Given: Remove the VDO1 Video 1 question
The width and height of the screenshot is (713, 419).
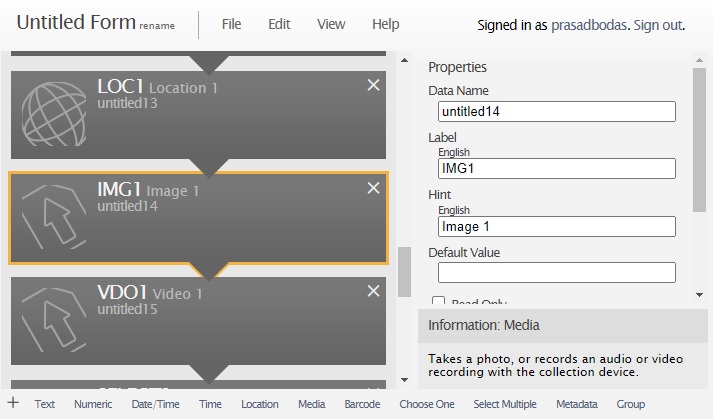Looking at the screenshot, I should coord(373,291).
